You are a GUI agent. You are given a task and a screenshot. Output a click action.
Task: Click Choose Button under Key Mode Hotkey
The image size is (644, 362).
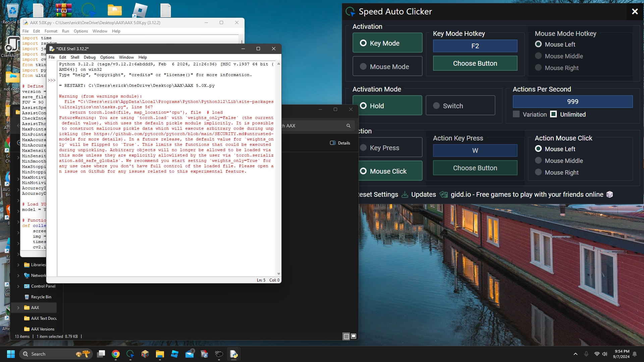475,63
